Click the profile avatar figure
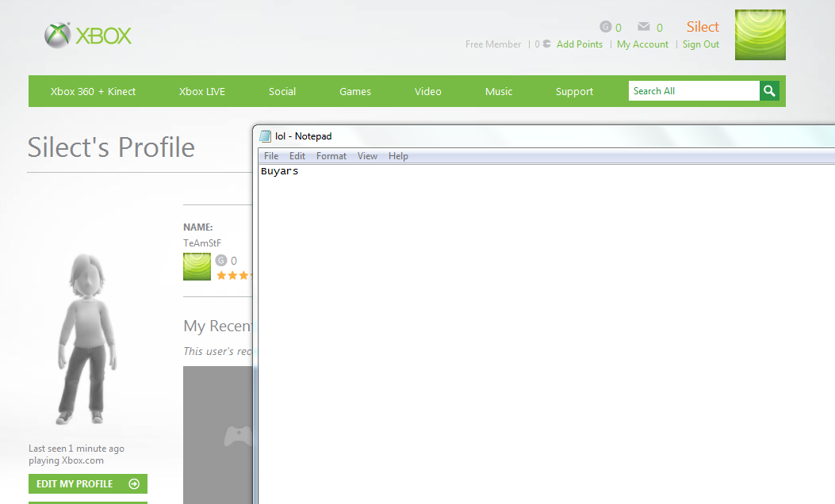Viewport: 835px width, 504px height. [86, 339]
